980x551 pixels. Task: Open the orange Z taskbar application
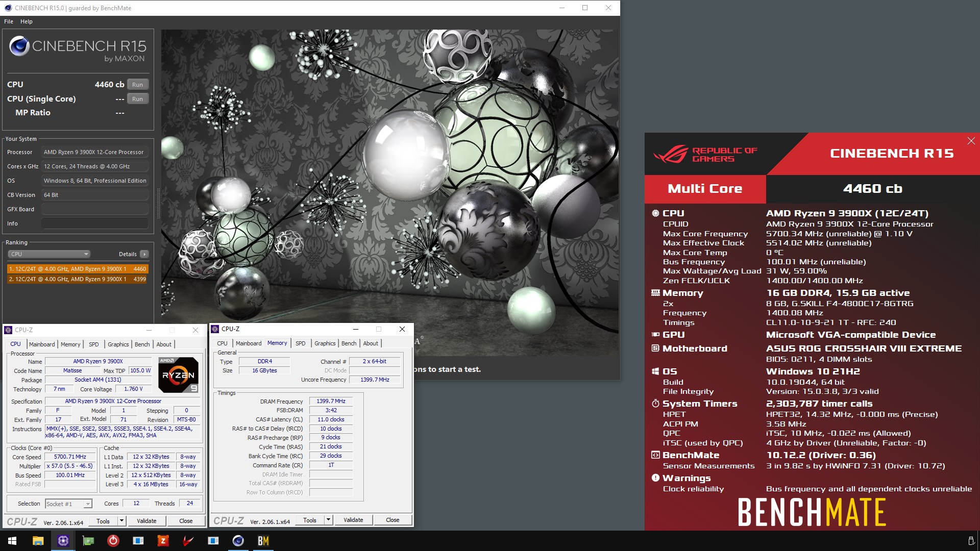click(163, 541)
